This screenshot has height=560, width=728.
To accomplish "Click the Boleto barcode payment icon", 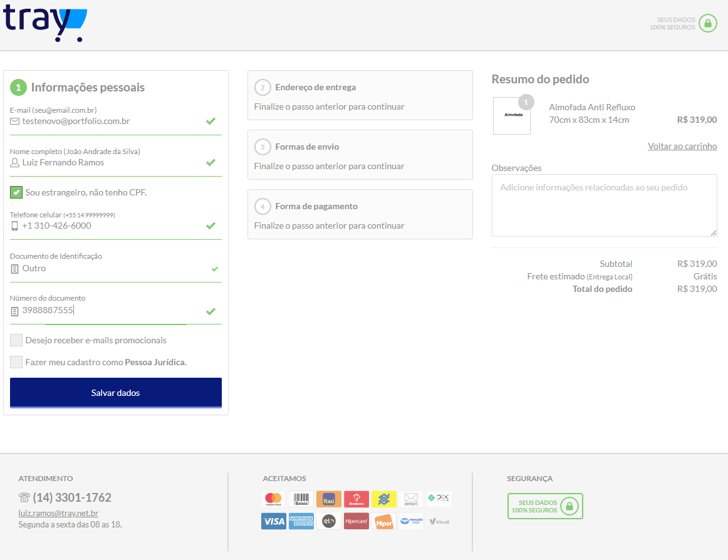I will click(301, 499).
